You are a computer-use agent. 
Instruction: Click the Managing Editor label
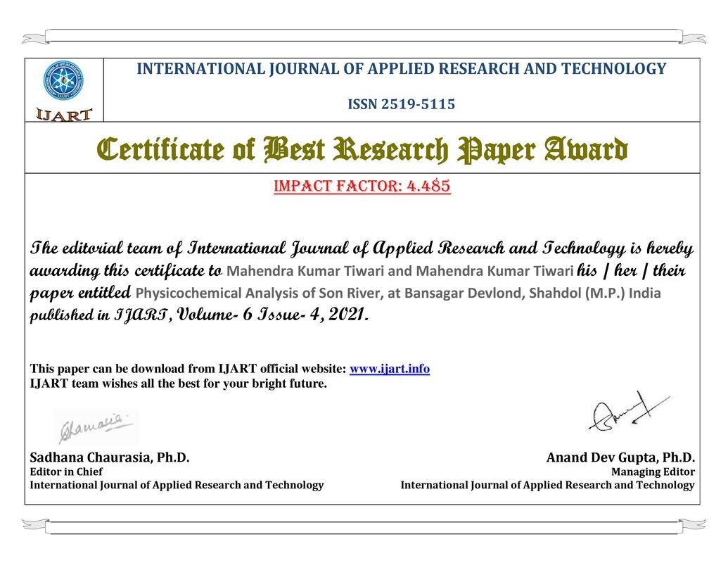(x=653, y=472)
